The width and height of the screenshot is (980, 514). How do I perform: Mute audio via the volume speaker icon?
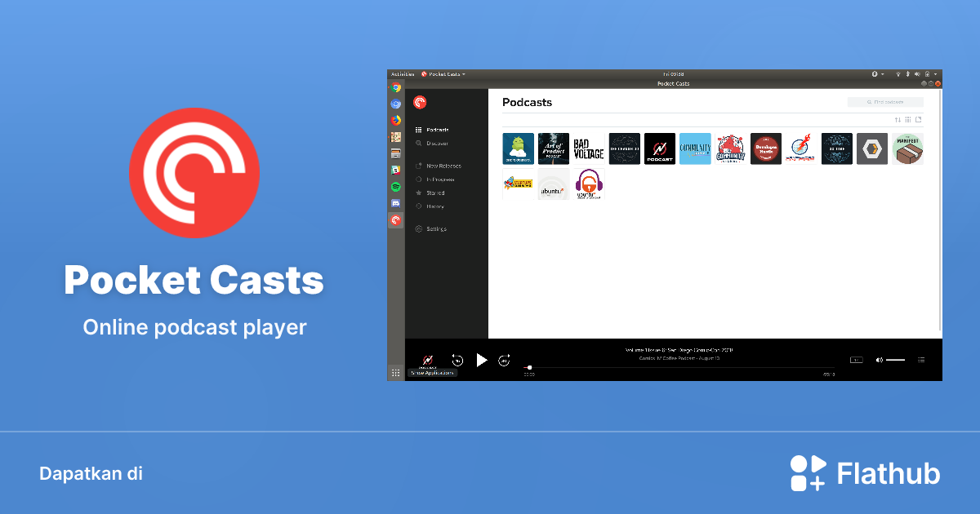tap(879, 360)
